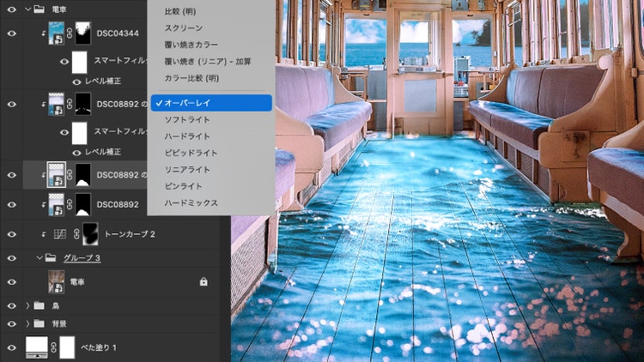The image size is (644, 362).
Task: Click clipping arrow on DSC04344 layer
Action: (44, 33)
